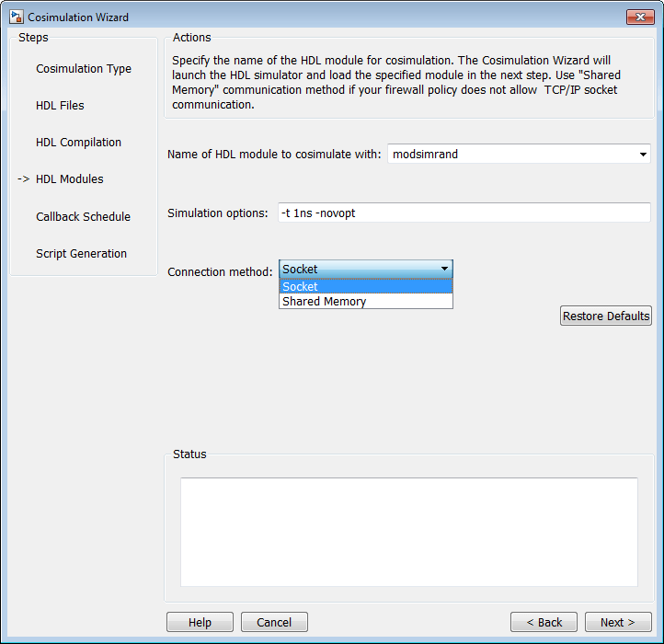Go to the Script Generation step

[x=81, y=254]
